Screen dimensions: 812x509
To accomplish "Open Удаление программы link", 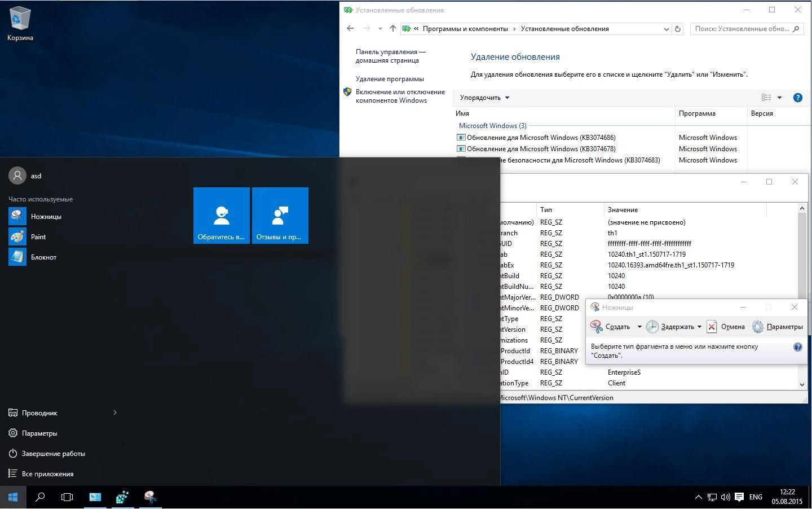I will (390, 79).
